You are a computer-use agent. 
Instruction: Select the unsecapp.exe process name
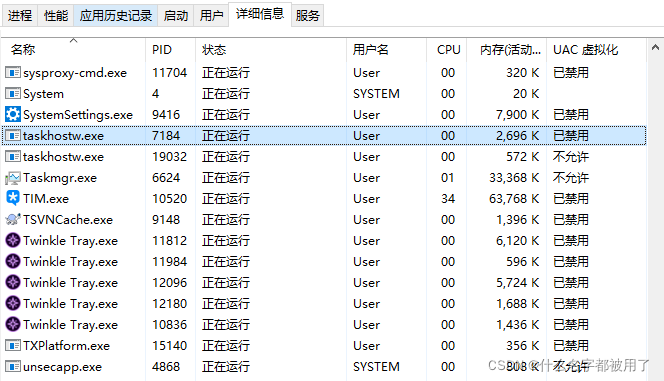(x=62, y=367)
